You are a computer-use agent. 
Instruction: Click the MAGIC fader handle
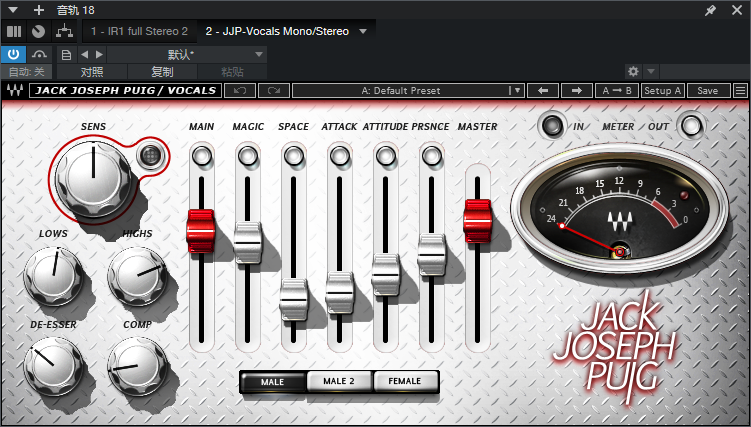tap(248, 242)
